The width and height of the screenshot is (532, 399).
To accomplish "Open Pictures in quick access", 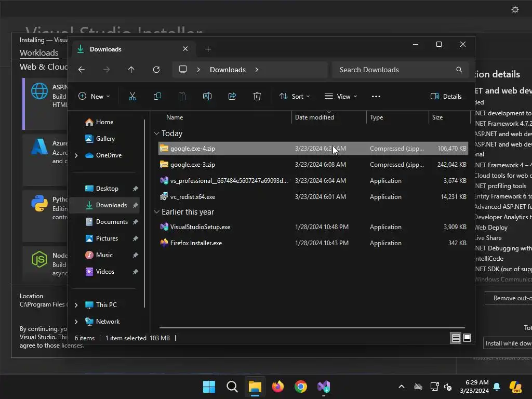I will point(107,238).
